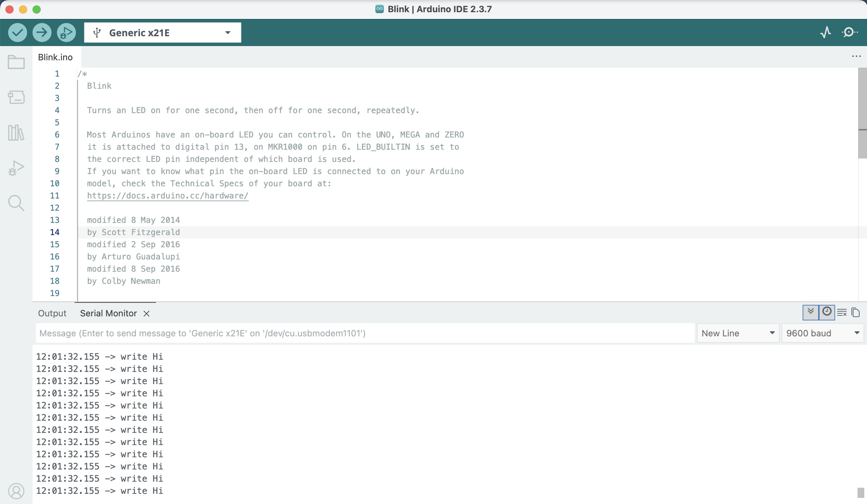
Task: Toggle serial monitor autoscroll
Action: 811,313
